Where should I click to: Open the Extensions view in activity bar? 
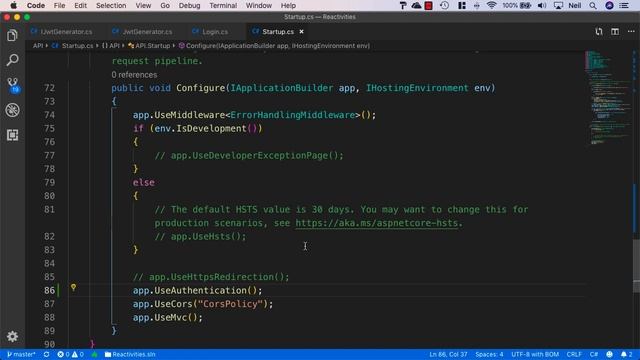coord(12,135)
